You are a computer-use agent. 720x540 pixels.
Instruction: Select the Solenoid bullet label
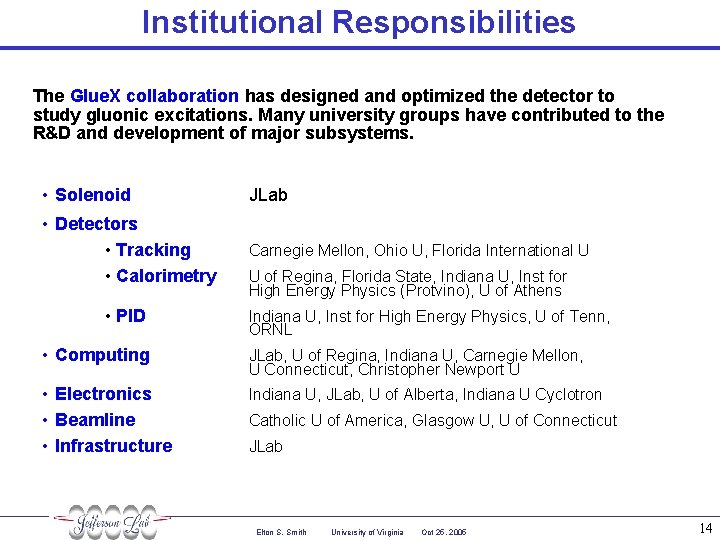coord(93,195)
